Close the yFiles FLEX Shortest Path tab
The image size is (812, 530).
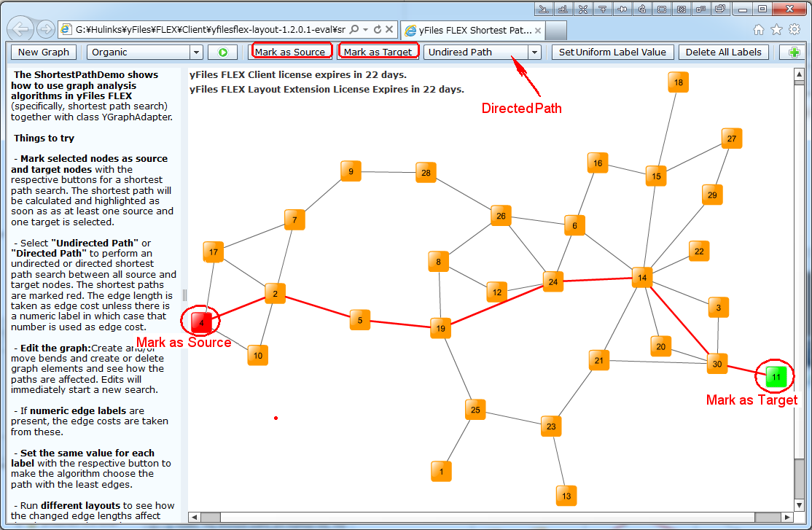(538, 31)
